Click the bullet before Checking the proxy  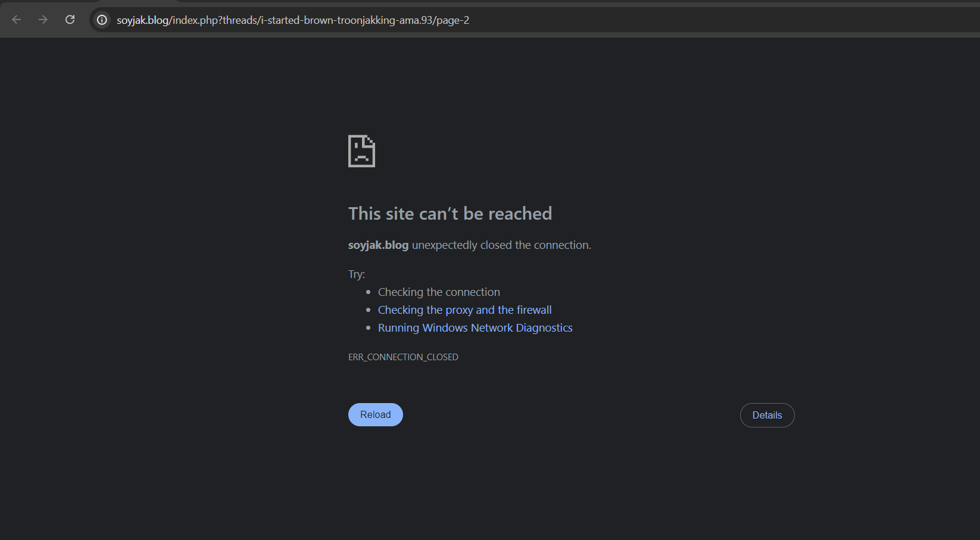click(369, 310)
